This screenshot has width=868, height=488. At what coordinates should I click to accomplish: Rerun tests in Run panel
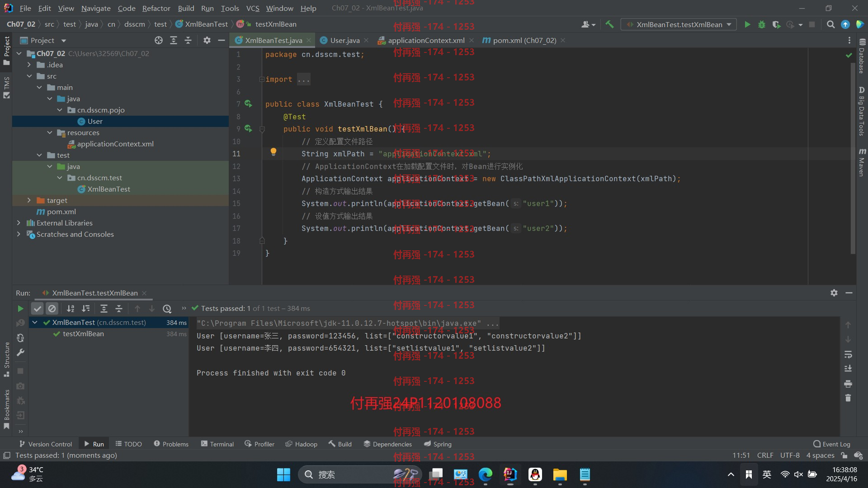[20, 309]
